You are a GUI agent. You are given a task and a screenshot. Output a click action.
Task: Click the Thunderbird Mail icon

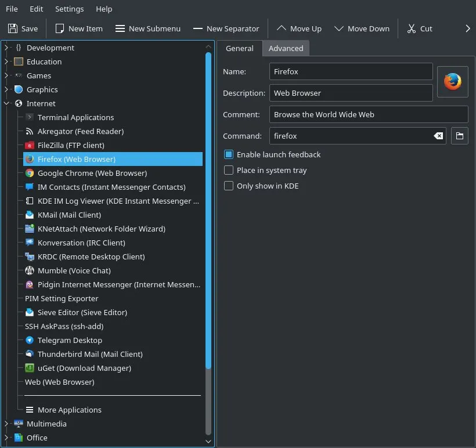pos(29,354)
